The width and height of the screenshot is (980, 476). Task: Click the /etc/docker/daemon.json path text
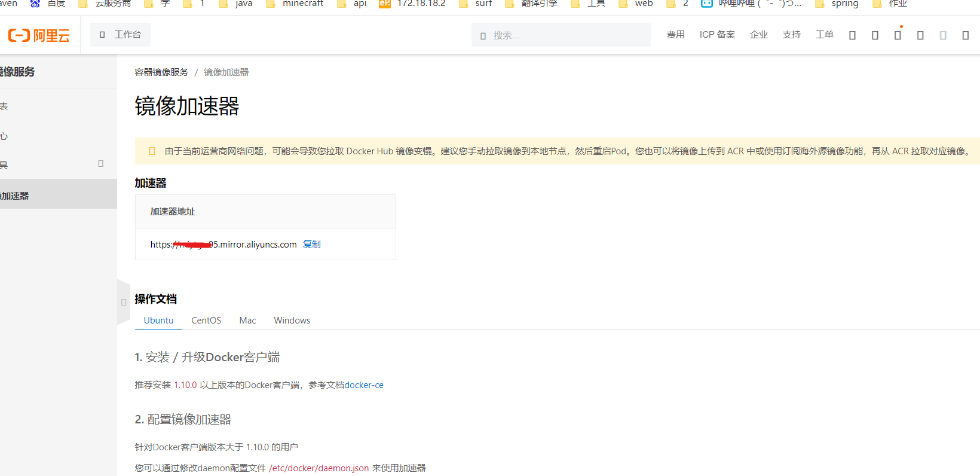318,468
